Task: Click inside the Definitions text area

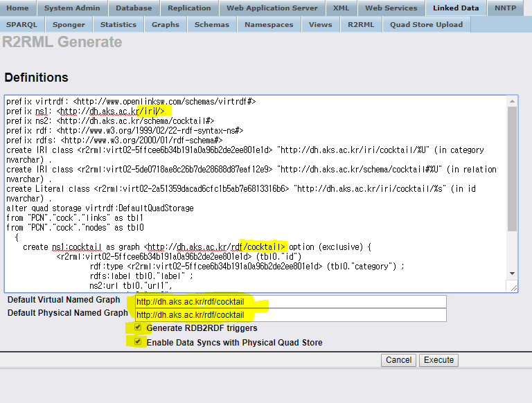Action: pyautogui.click(x=256, y=194)
